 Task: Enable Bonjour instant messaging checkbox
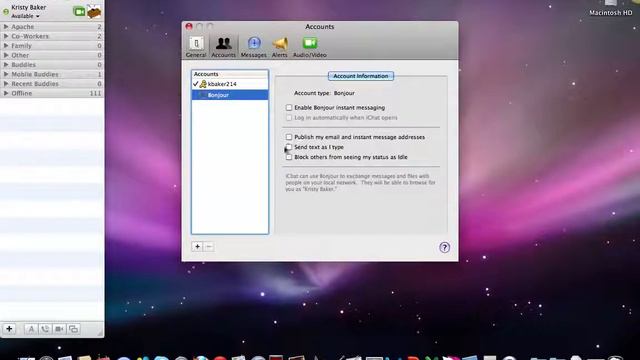coord(289,107)
